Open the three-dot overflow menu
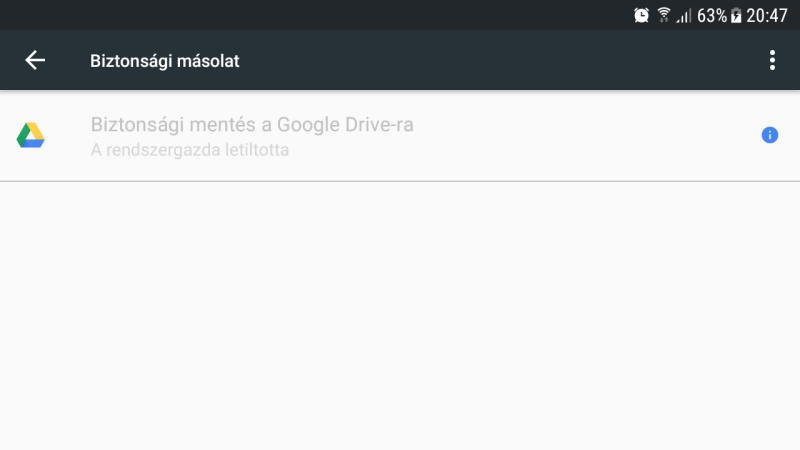Screen dimensions: 800x450 pyautogui.click(x=772, y=61)
